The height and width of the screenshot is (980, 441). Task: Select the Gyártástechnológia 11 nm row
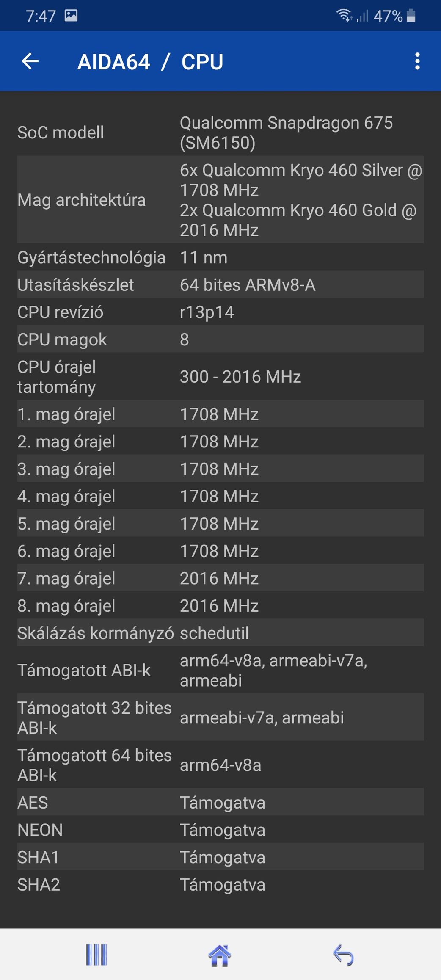[220, 257]
